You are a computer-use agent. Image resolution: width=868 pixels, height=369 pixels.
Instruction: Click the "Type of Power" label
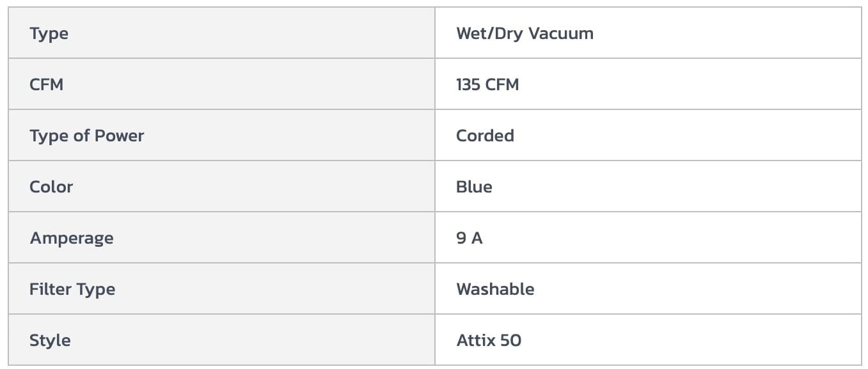coord(86,136)
